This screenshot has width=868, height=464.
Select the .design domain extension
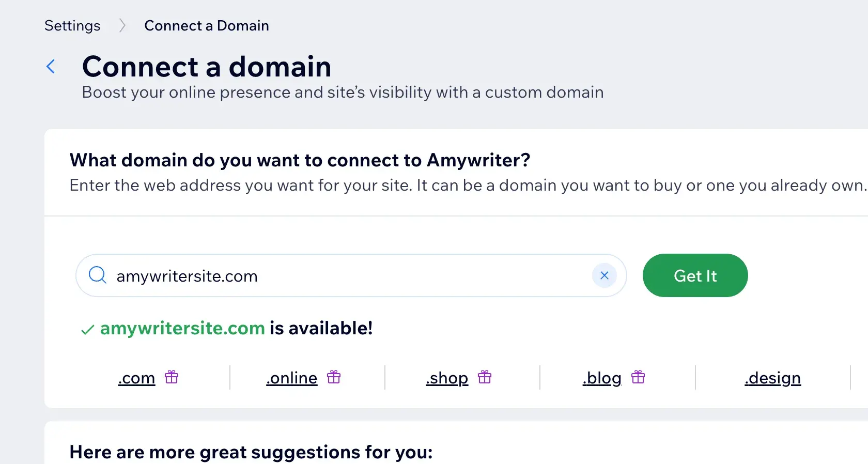772,378
